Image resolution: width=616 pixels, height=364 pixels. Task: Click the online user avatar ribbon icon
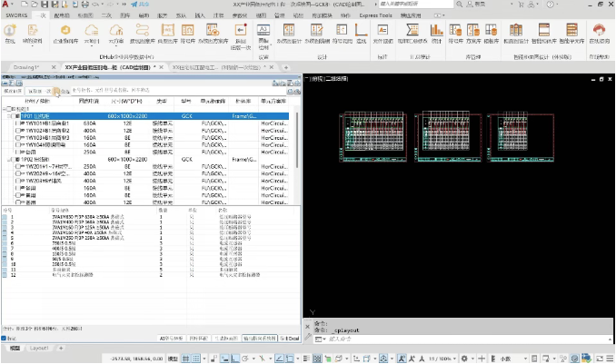click(x=10, y=30)
